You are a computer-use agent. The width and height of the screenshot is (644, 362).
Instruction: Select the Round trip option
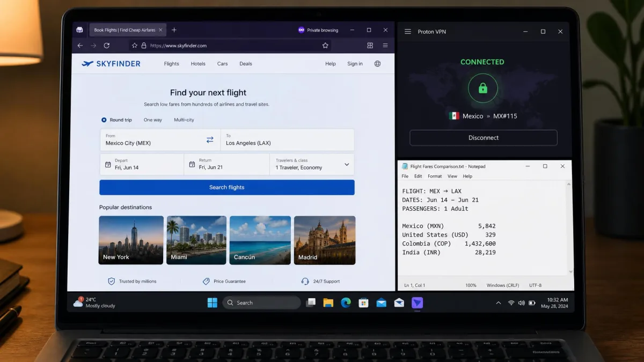(x=116, y=120)
